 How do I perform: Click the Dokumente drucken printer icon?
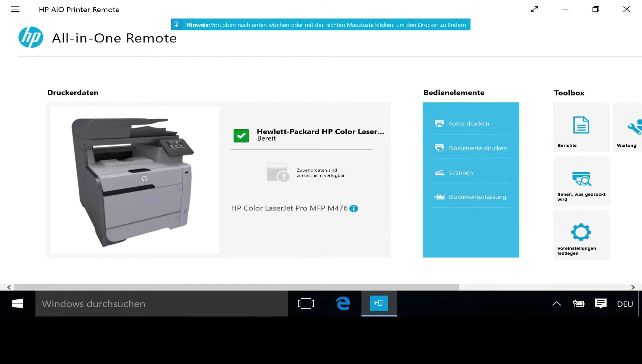439,148
